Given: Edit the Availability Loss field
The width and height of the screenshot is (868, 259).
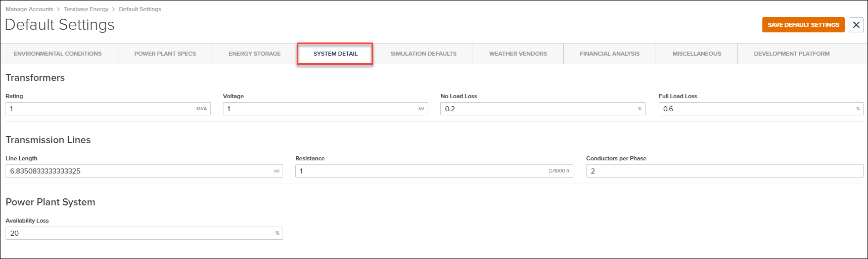Looking at the screenshot, I should pos(144,233).
